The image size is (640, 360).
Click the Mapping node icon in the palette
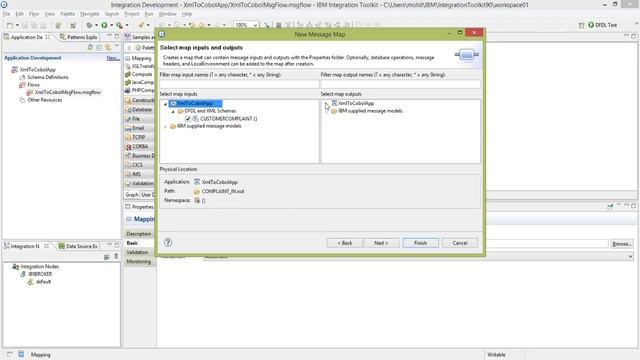point(128,58)
